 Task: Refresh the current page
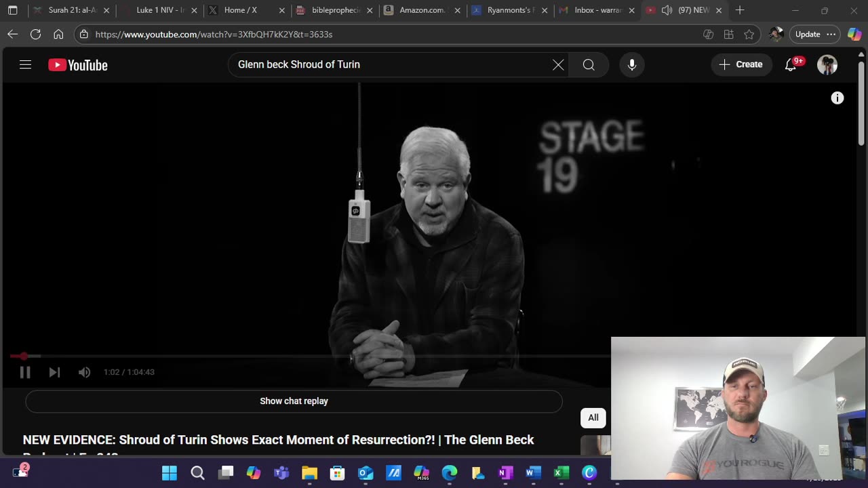[36, 34]
